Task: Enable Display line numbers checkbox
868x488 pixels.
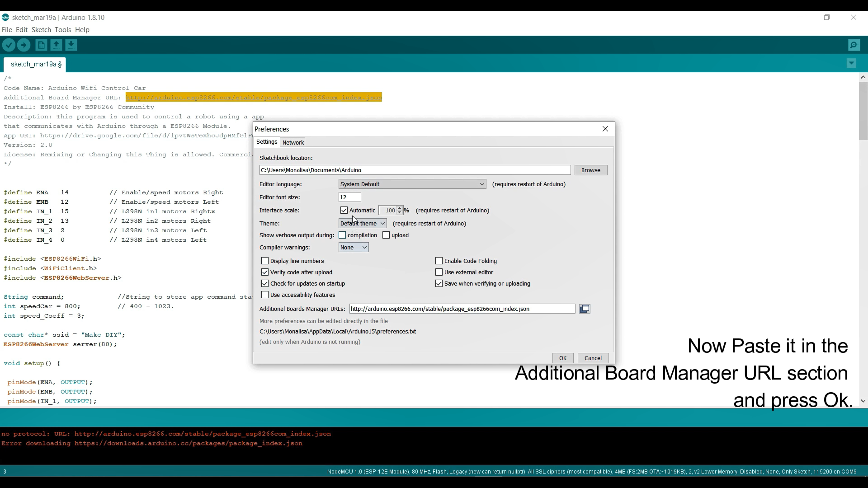Action: 265,261
